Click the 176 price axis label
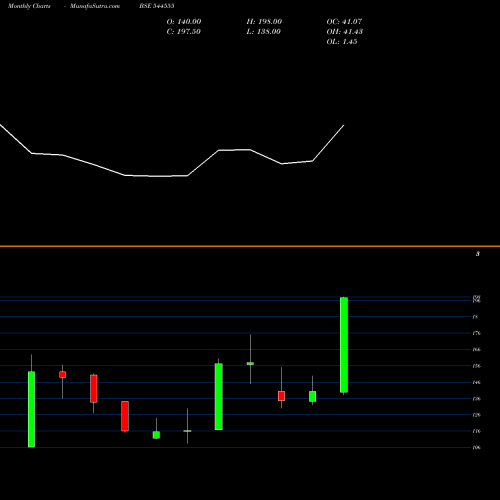The image size is (500, 500). click(477, 333)
